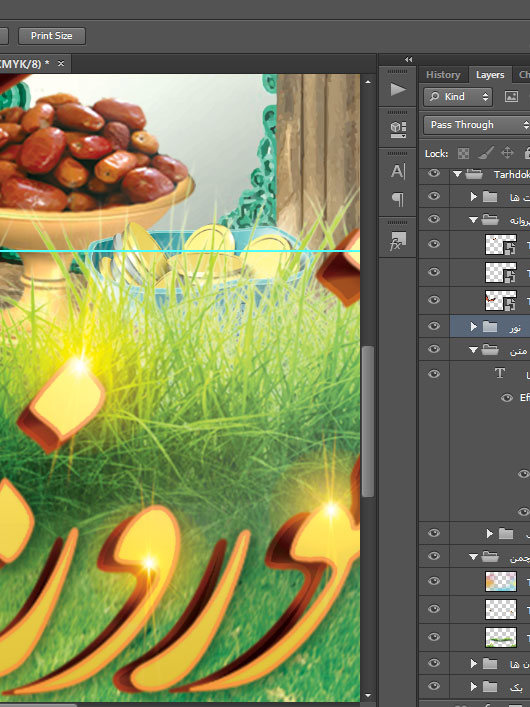This screenshot has width=530, height=707.
Task: Click the Print Size button
Action: coord(51,36)
